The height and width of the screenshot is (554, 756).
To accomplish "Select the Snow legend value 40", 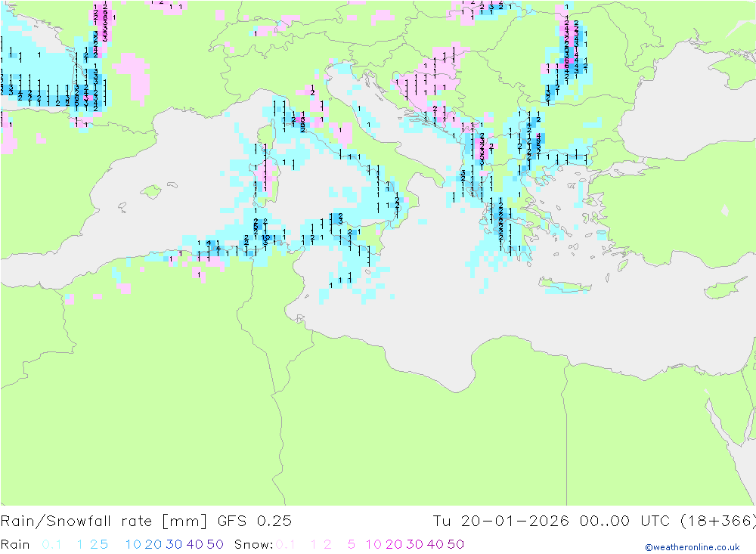I will [435, 544].
